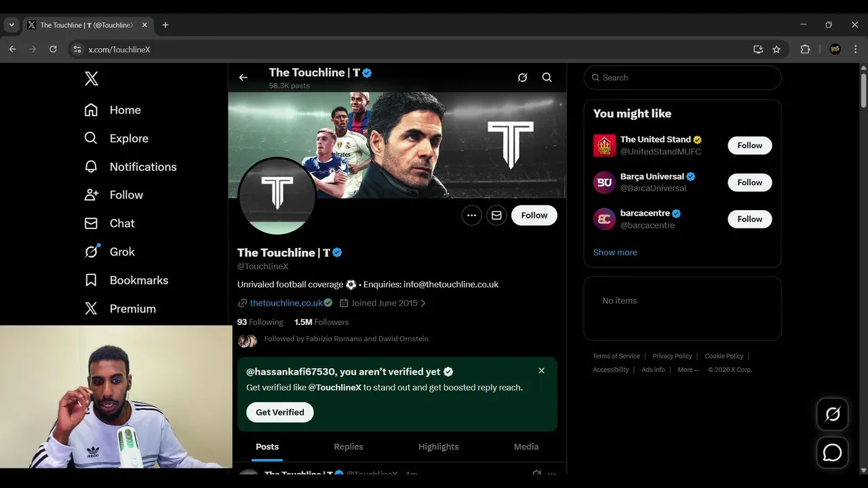Close The Touchline browser tab
Viewport: 868px width, 488px height.
(144, 25)
